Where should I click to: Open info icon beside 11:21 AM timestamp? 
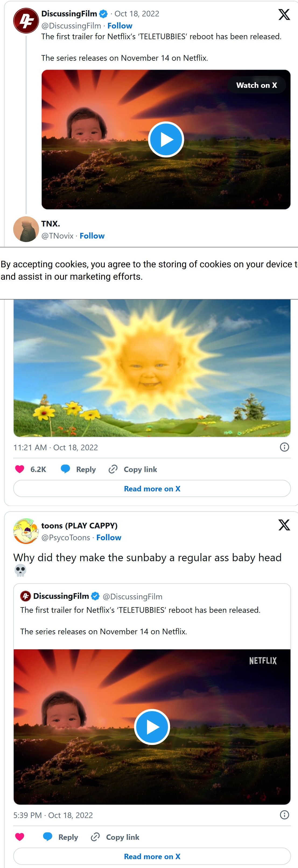[x=284, y=447]
